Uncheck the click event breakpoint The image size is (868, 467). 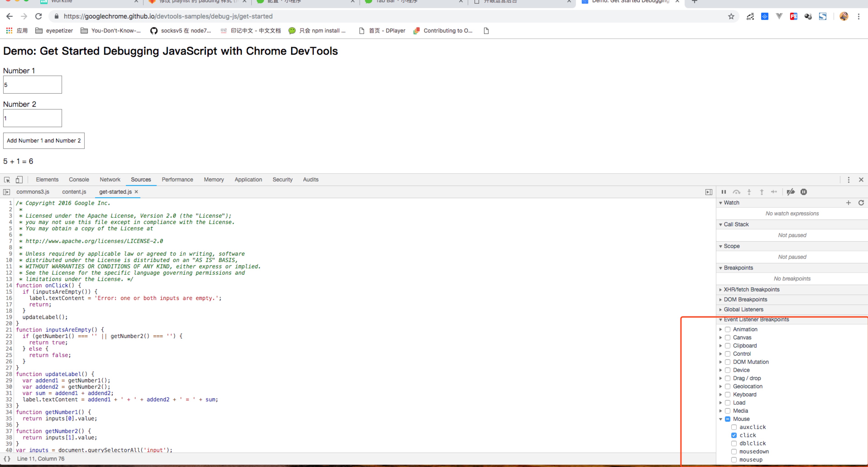click(x=734, y=435)
